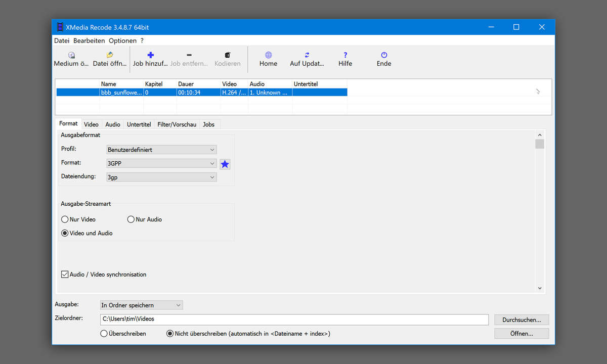Select Nur Audio radio button
Screen dimensions: 607x364
click(x=131, y=219)
